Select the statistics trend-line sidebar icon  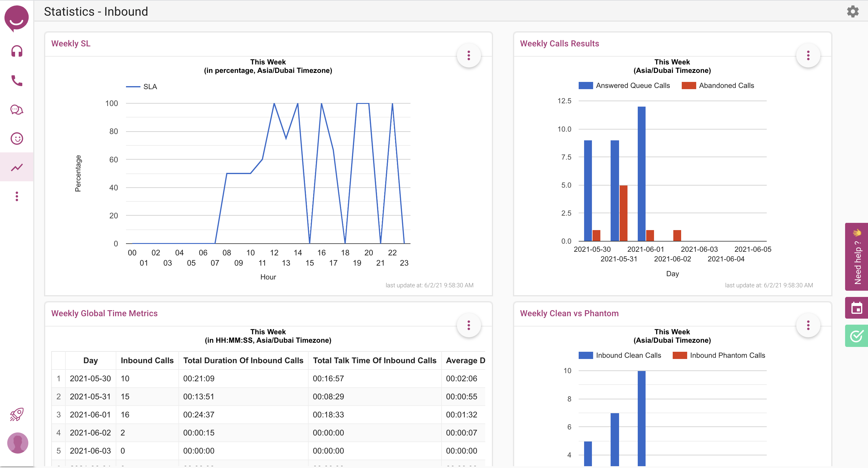[17, 167]
